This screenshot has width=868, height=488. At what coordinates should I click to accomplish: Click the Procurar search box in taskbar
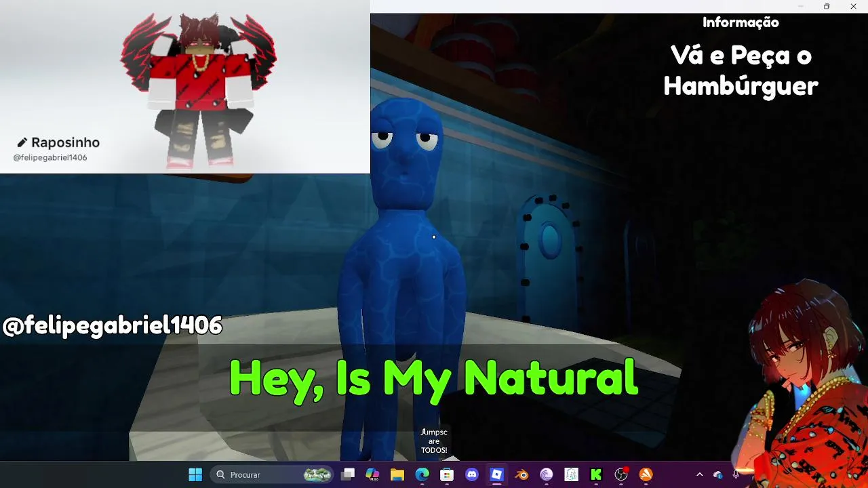(272, 474)
